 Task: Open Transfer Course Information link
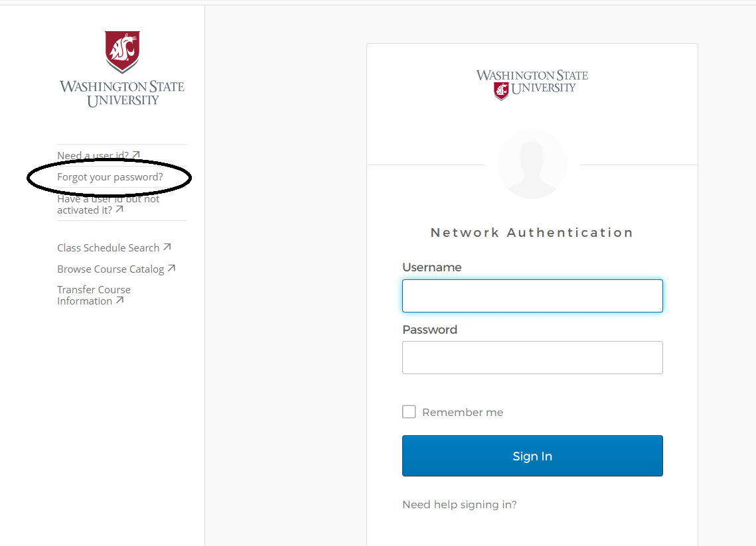tap(94, 295)
